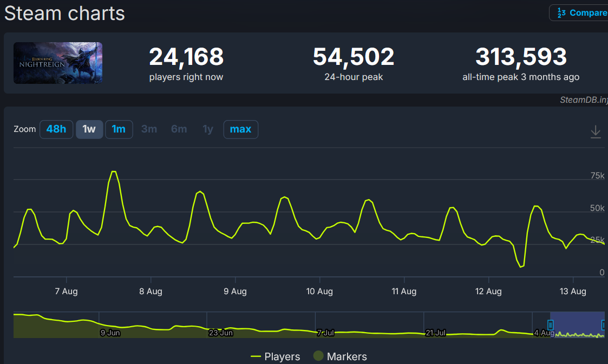Click the 7 Jul navigator label
This screenshot has width=608, height=364.
point(325,333)
